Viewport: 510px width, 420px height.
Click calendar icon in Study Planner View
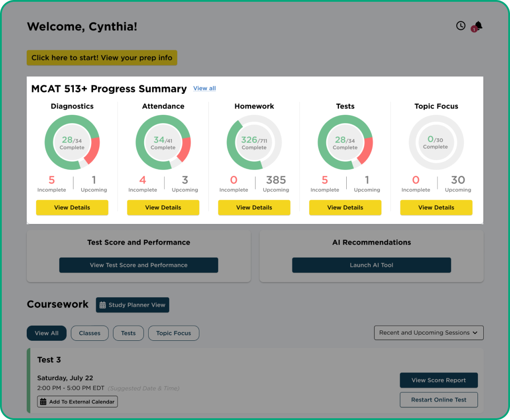(x=103, y=305)
